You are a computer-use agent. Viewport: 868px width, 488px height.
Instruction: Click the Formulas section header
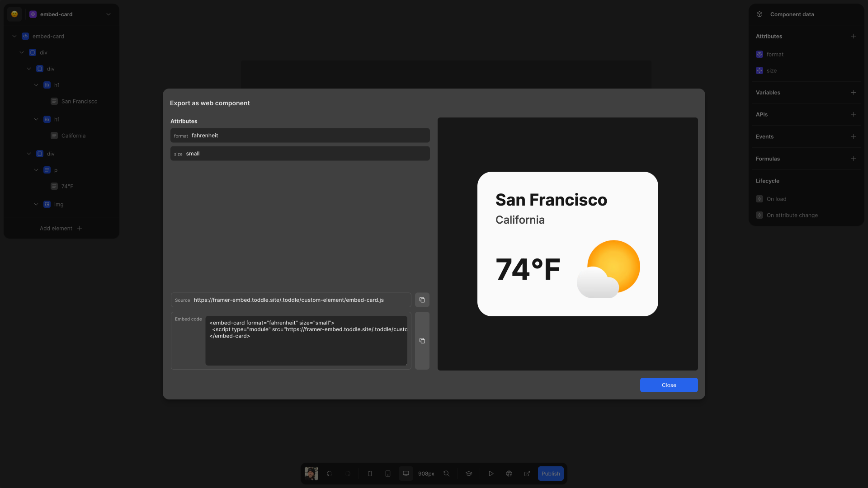pyautogui.click(x=768, y=159)
